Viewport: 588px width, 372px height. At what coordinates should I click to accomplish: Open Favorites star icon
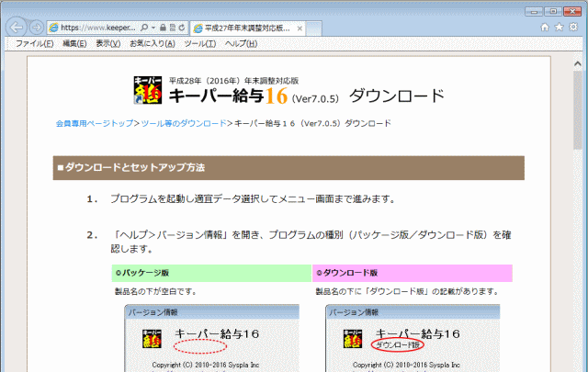[560, 27]
